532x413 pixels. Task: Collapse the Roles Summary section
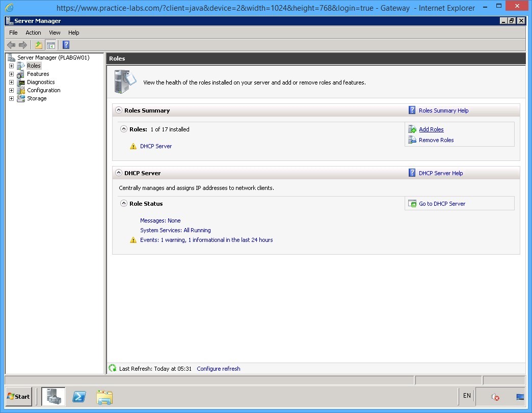point(119,110)
